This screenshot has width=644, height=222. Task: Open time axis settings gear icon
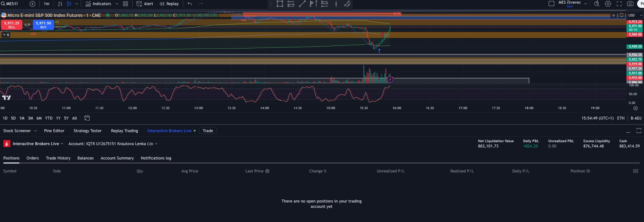pyautogui.click(x=635, y=108)
